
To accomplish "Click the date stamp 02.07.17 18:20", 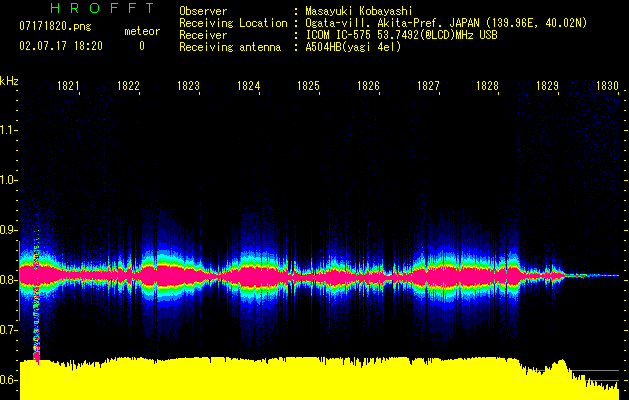I will click(x=61, y=46).
